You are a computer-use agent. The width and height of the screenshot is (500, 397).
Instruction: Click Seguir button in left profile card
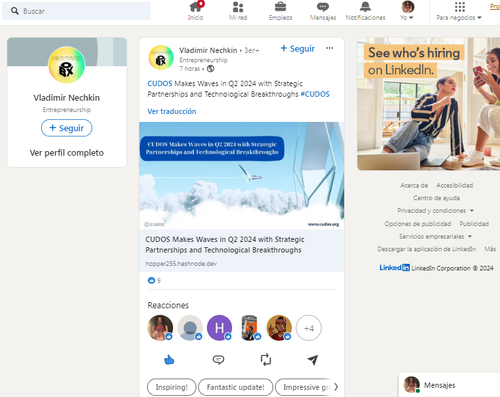67,128
